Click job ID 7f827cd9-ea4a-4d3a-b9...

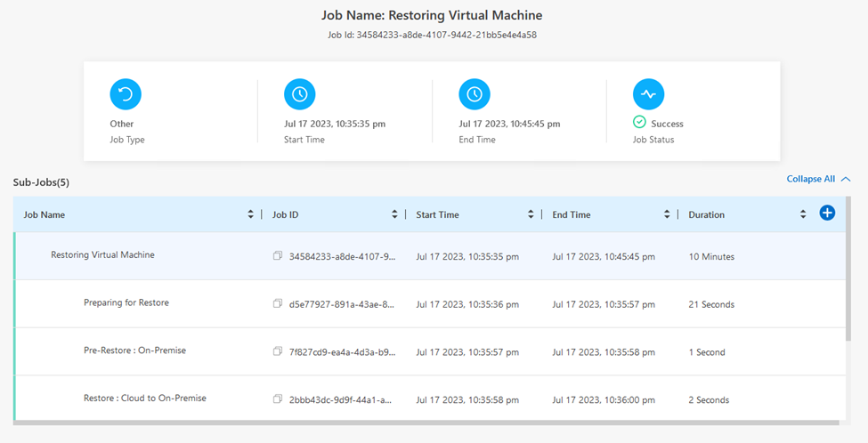(x=342, y=351)
